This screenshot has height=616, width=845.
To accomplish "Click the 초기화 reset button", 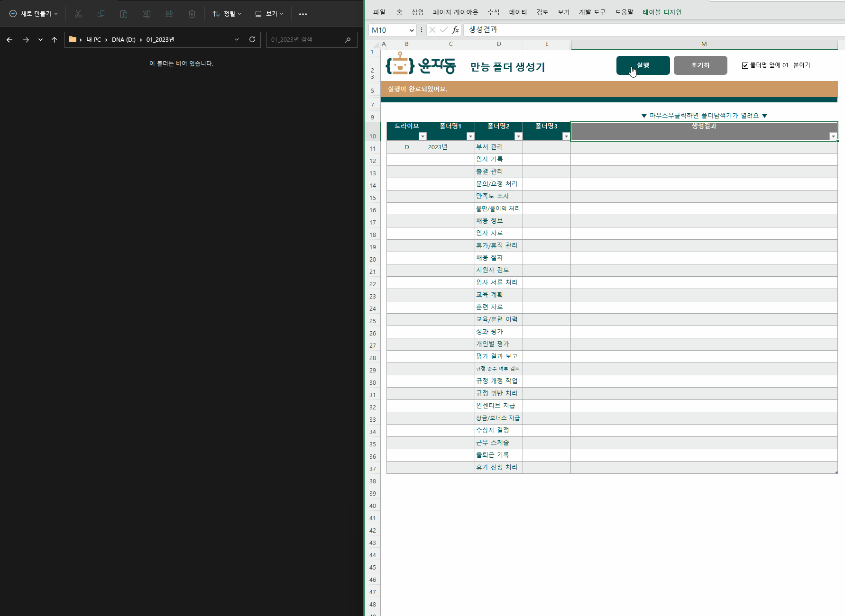I will (x=700, y=65).
